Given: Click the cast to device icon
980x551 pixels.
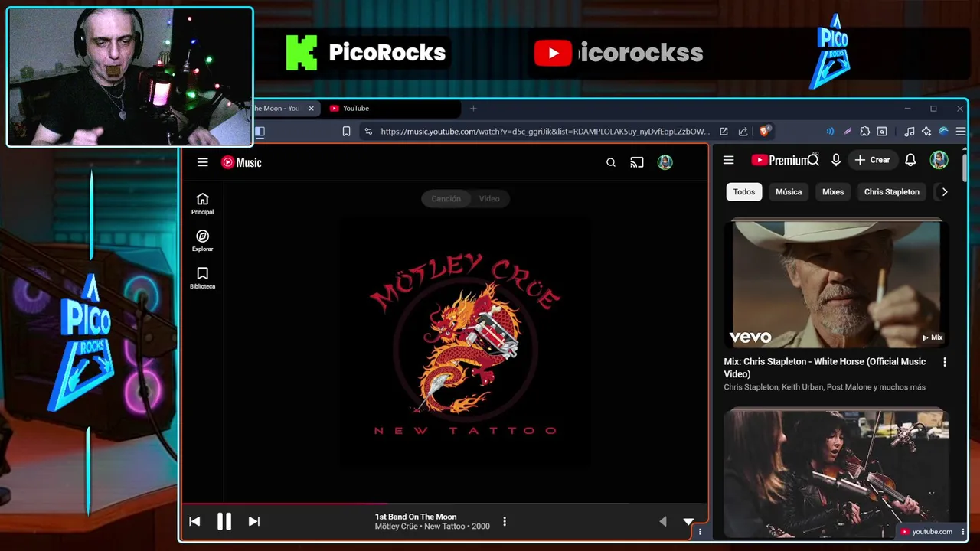Looking at the screenshot, I should point(637,162).
